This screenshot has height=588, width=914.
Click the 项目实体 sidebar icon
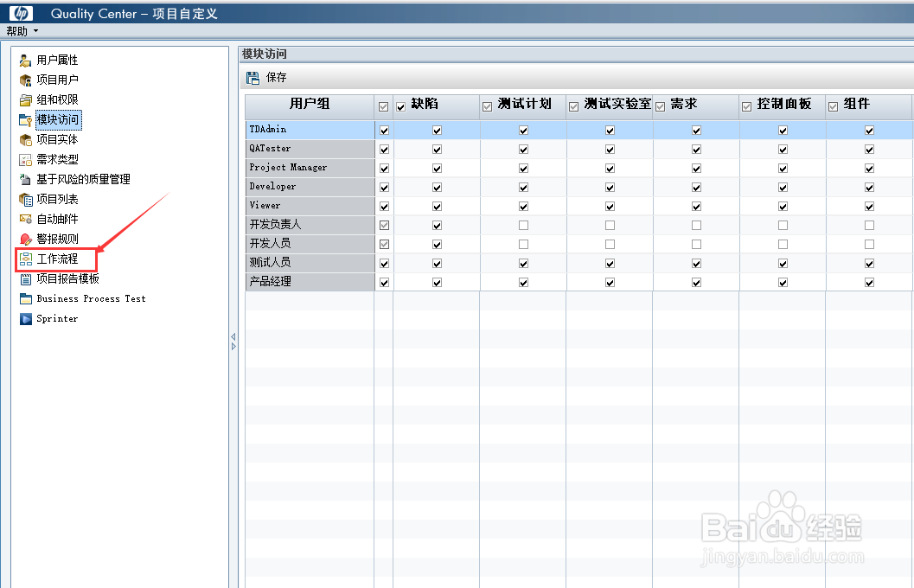[26, 140]
